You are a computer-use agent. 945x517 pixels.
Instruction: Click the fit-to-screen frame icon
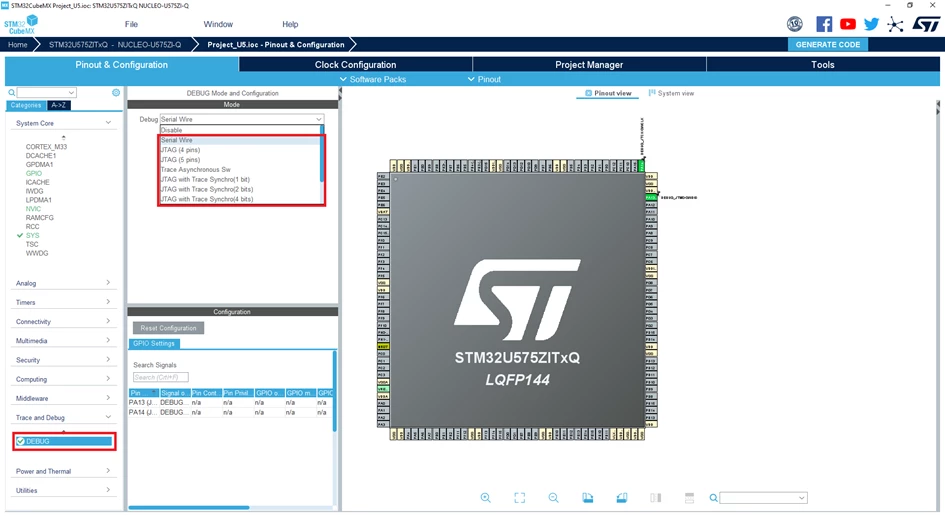(520, 498)
